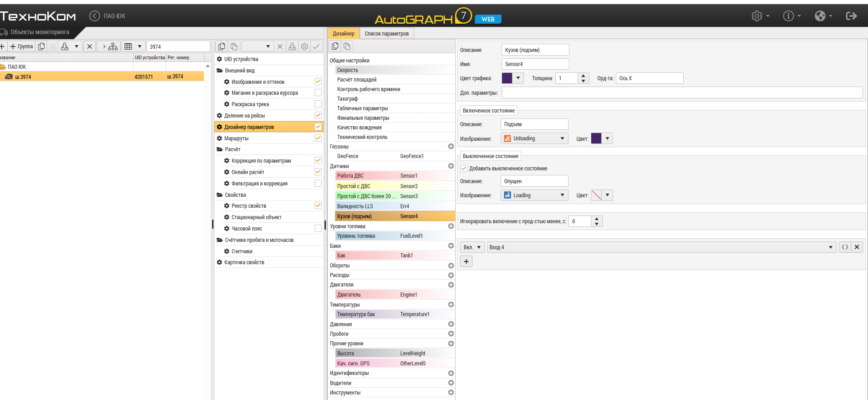Click the copy icon in settings tree toolbar
Image resolution: width=868 pixels, height=400 pixels.
coord(222,46)
